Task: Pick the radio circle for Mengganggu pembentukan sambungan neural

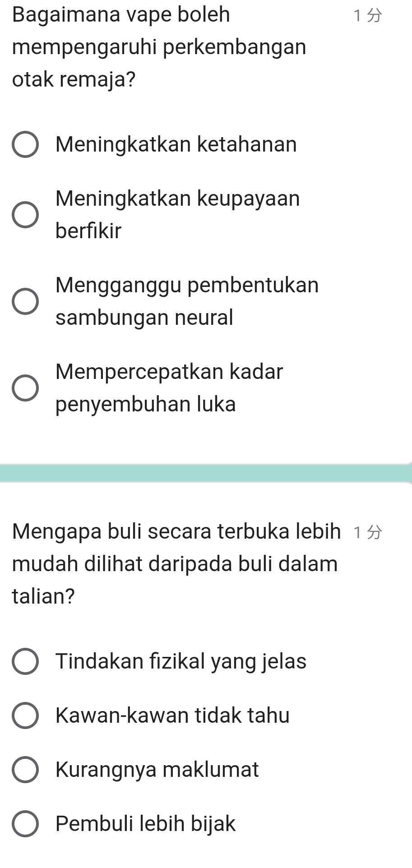Action: point(25,301)
